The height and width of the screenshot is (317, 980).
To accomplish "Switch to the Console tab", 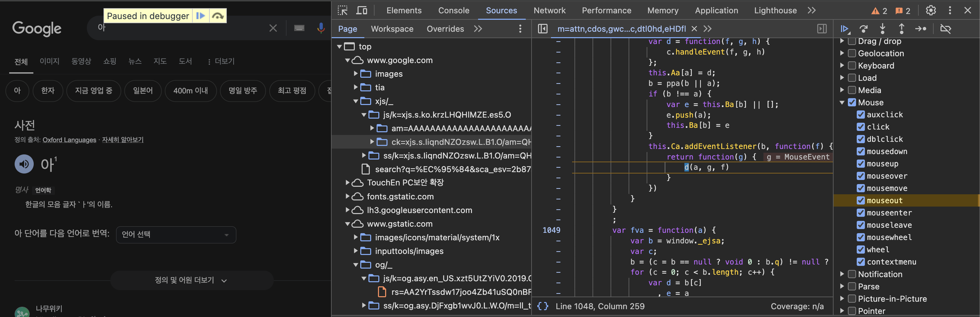I will click(x=454, y=10).
